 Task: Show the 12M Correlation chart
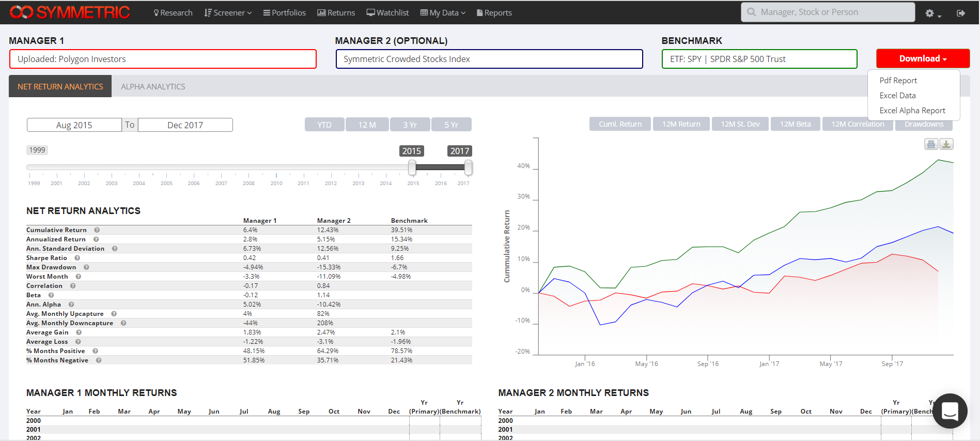coord(858,124)
